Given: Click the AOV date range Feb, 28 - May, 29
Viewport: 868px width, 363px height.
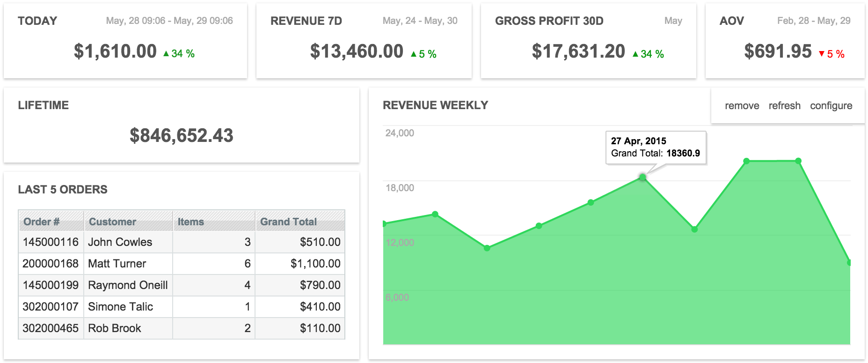Looking at the screenshot, I should 814,21.
